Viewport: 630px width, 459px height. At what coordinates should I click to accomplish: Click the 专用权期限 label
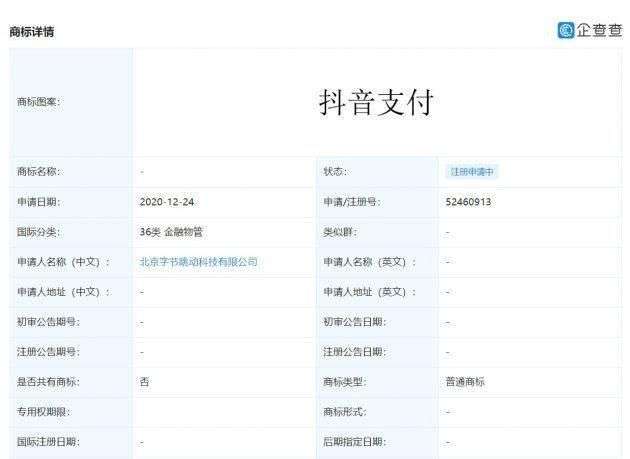click(x=43, y=412)
